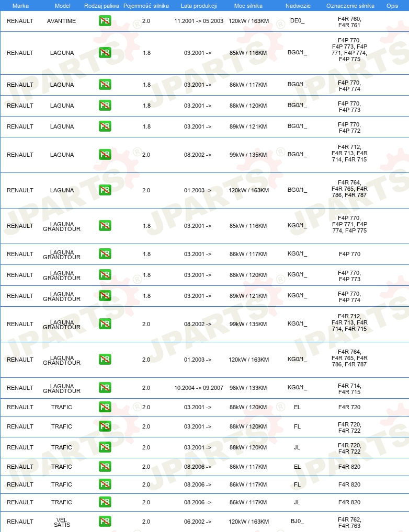Image resolution: width=409 pixels, height=532 pixels.
Task: Select engine codes F4R 760, F4R 761
Action: click(349, 22)
